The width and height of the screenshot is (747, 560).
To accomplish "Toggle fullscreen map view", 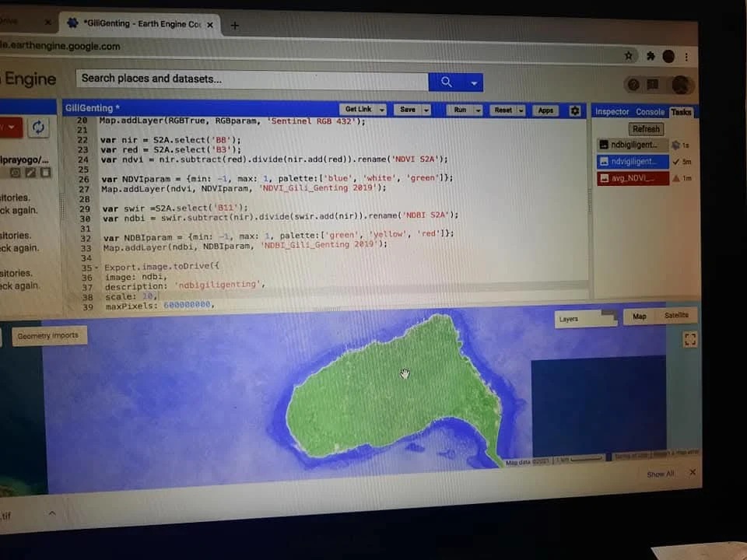I will [x=690, y=339].
